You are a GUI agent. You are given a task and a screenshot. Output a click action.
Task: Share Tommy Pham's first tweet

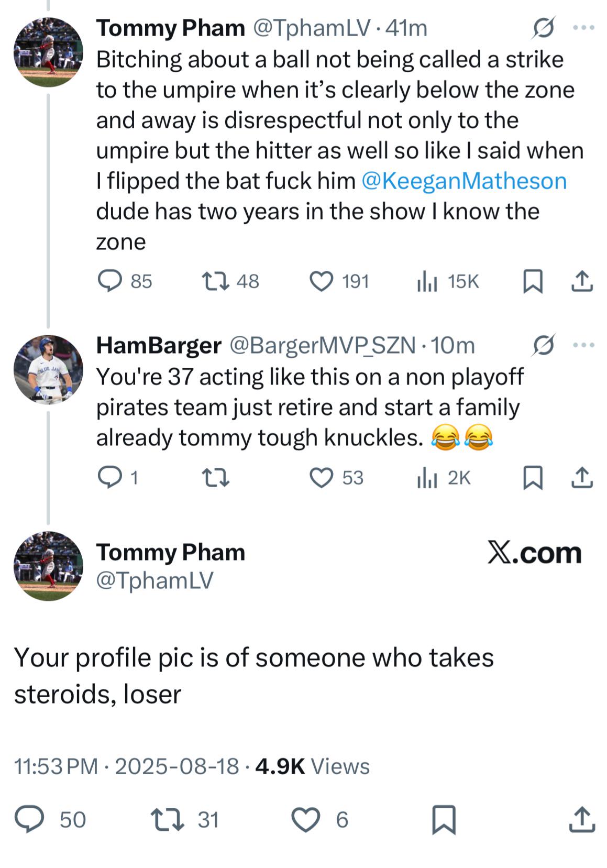click(x=582, y=281)
